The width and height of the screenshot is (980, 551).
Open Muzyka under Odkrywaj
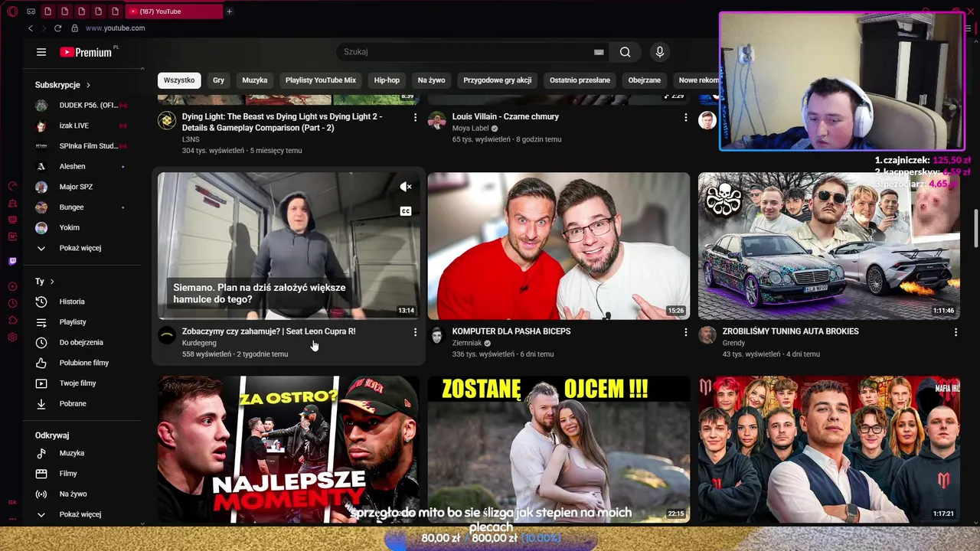[81, 453]
